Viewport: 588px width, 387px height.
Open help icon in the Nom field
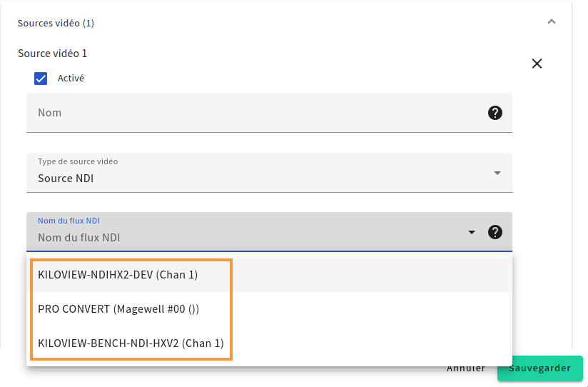tap(495, 113)
